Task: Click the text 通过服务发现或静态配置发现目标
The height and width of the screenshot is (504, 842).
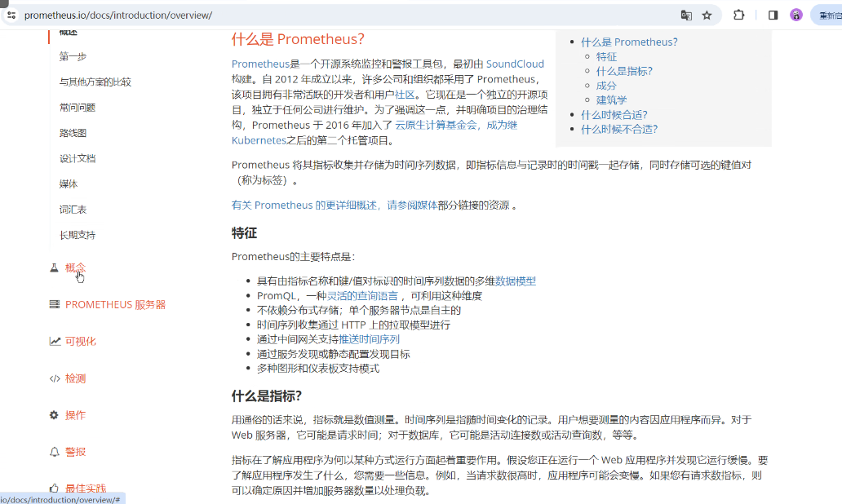Action: 334,354
